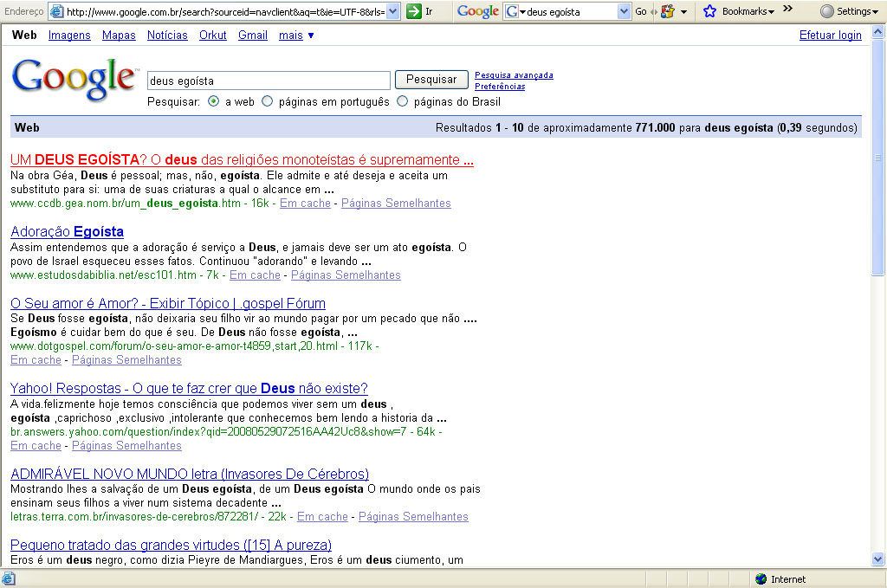Select 'páginas em português' radio option
887x588 pixels.
tap(267, 101)
